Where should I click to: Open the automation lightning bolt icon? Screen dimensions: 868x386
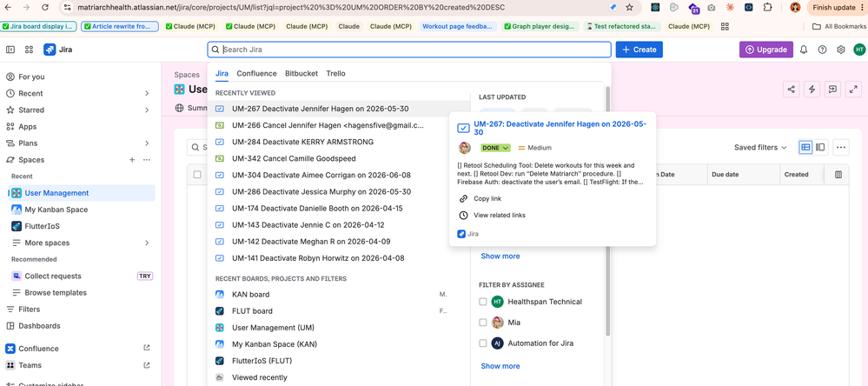tap(812, 90)
